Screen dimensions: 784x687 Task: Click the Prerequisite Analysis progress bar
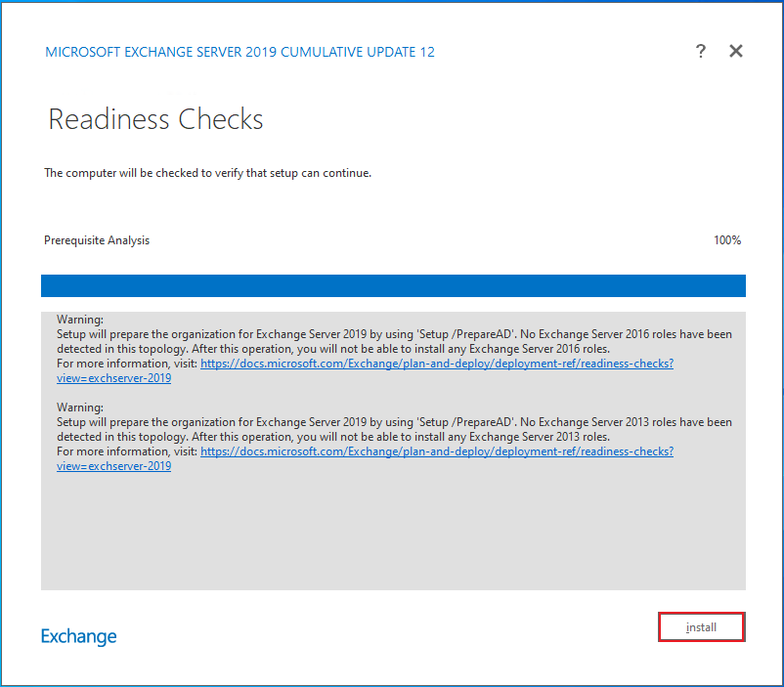[x=393, y=285]
